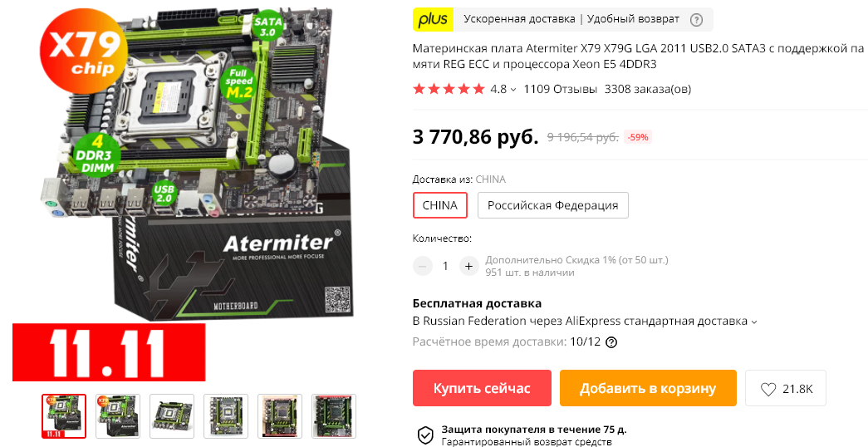Select the last red motherboard thumbnail

pos(334,416)
